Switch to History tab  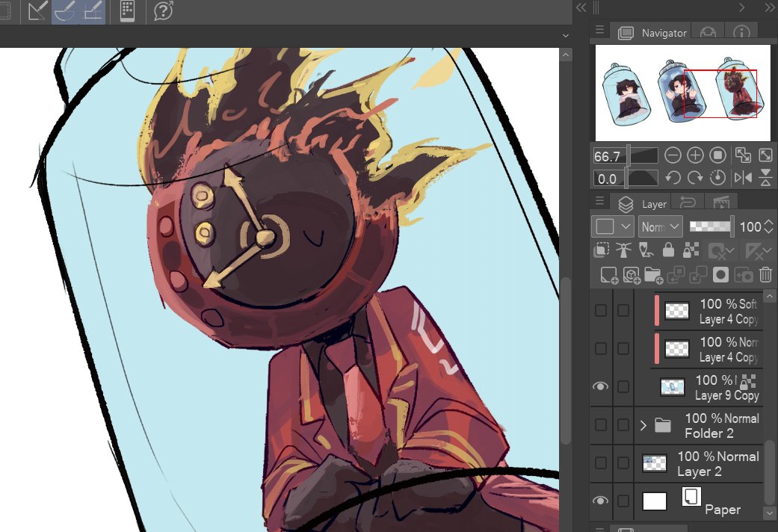point(688,202)
